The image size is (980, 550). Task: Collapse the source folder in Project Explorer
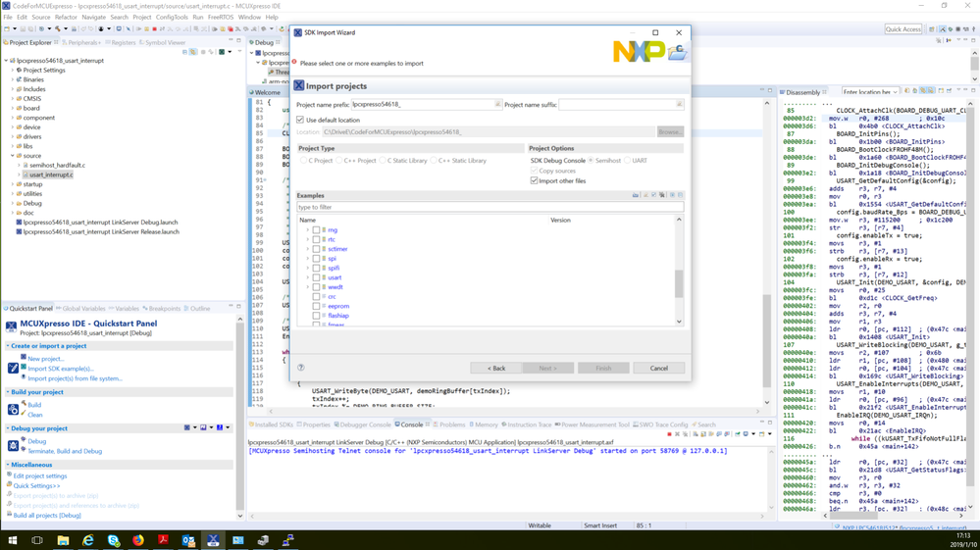click(x=13, y=156)
